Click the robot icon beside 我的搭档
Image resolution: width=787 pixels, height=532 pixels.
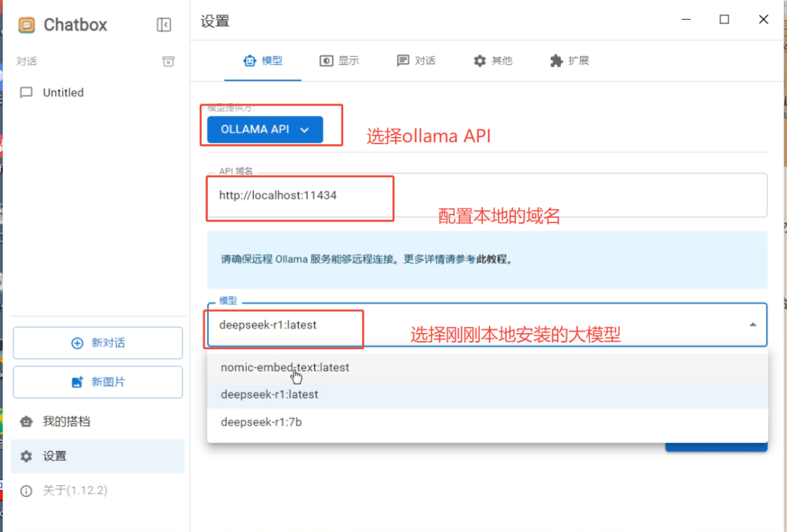(26, 421)
